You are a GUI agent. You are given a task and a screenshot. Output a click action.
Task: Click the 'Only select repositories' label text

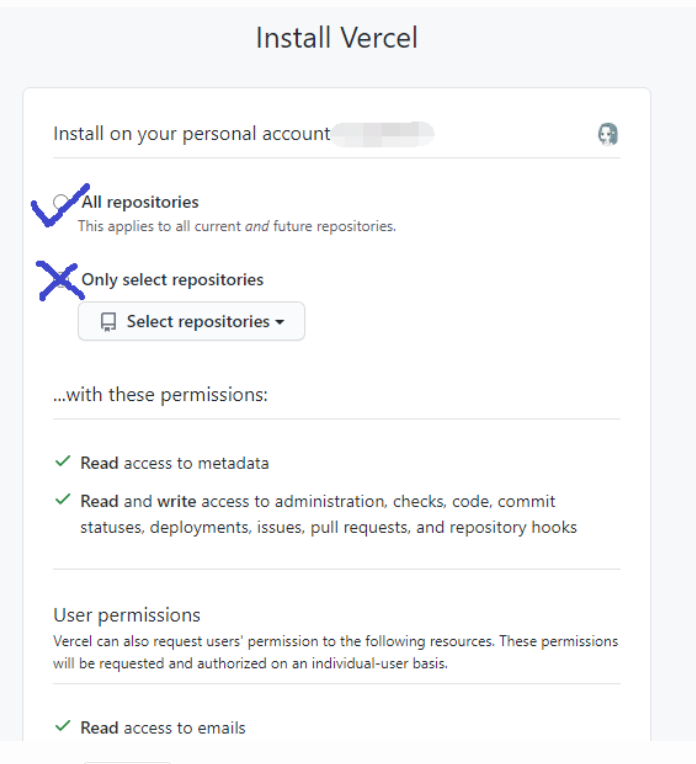(x=172, y=280)
